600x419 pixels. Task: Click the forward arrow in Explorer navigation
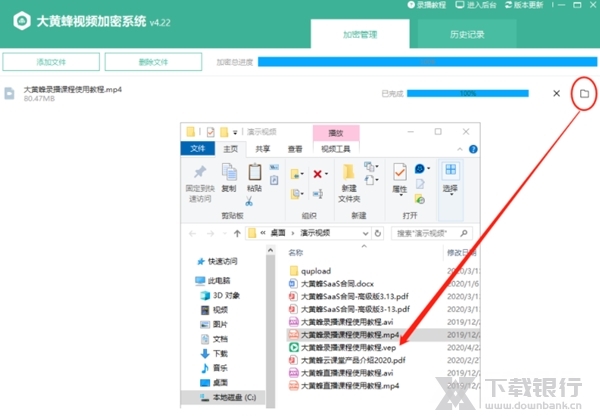pyautogui.click(x=210, y=233)
